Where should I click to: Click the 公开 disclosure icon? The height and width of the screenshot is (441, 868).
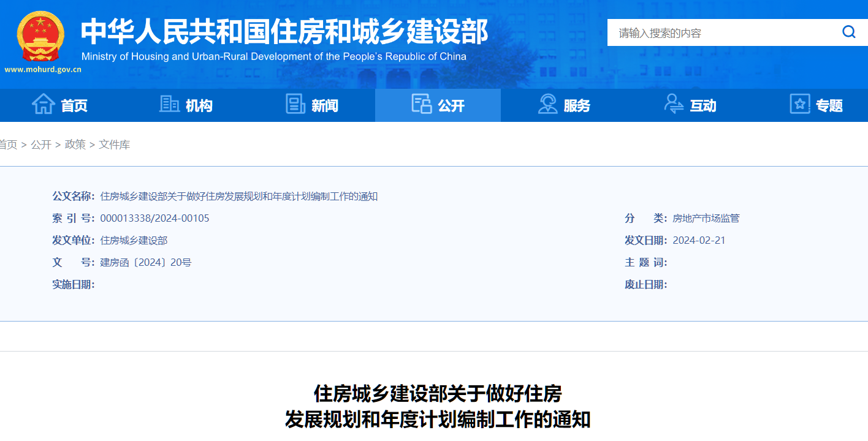click(422, 104)
